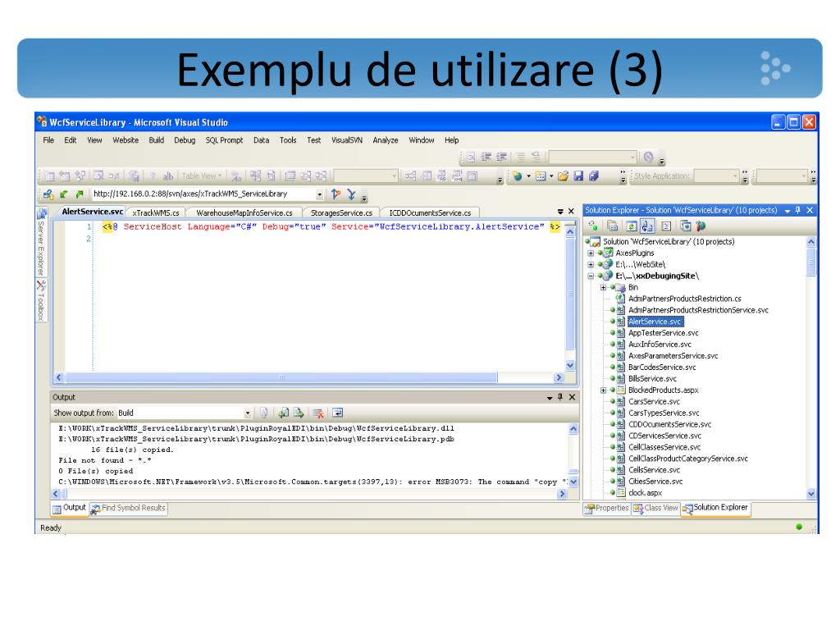Click the Add New Item toolbar icon
Image resolution: width=840 pixels, height=630 pixels.
click(541, 176)
